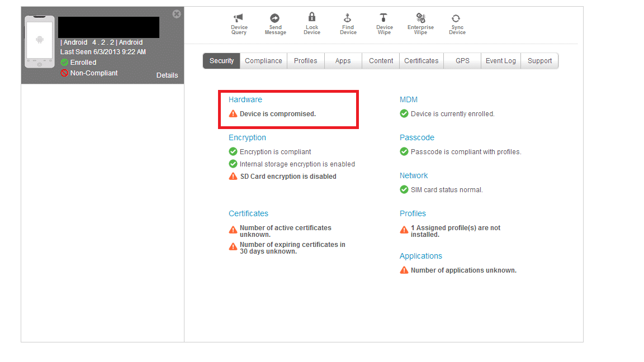
Task: Open the Network section heading
Action: tap(414, 175)
